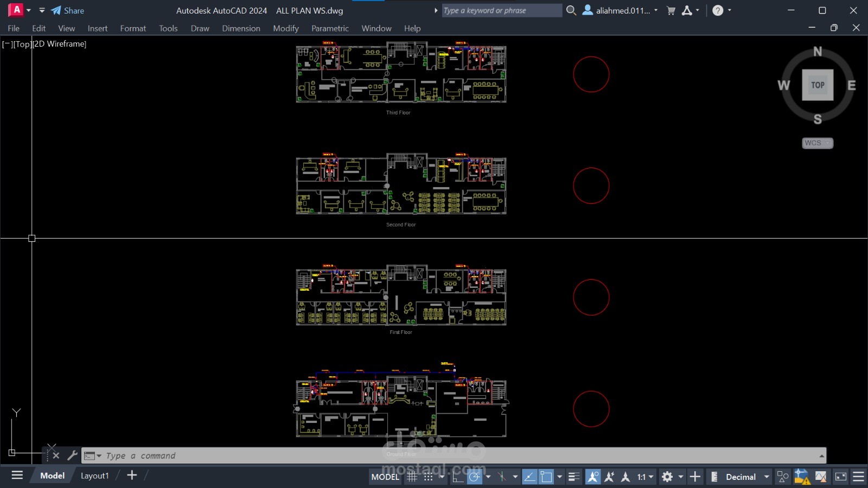Click the Help question mark icon
Viewport: 868px width, 488px height.
coord(718,10)
